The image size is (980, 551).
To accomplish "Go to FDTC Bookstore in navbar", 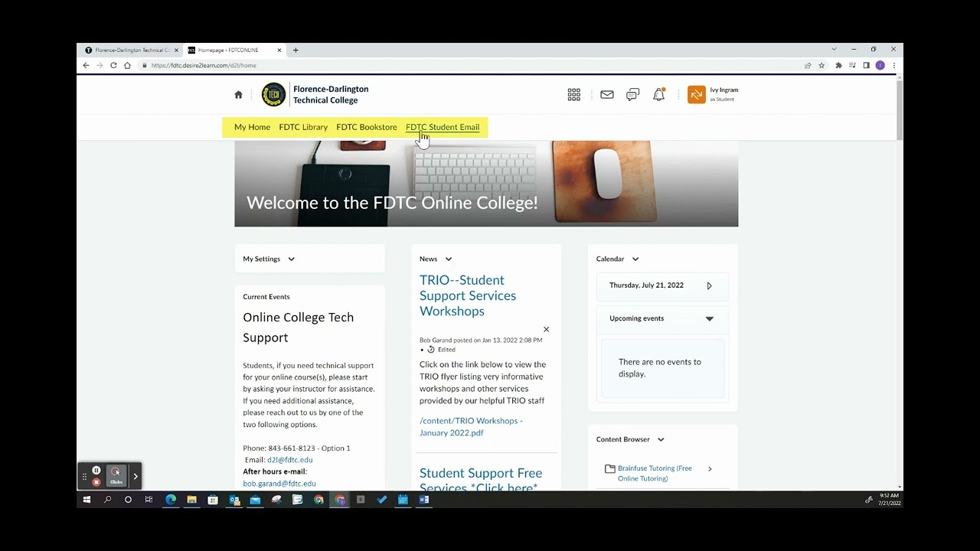I will click(x=367, y=127).
